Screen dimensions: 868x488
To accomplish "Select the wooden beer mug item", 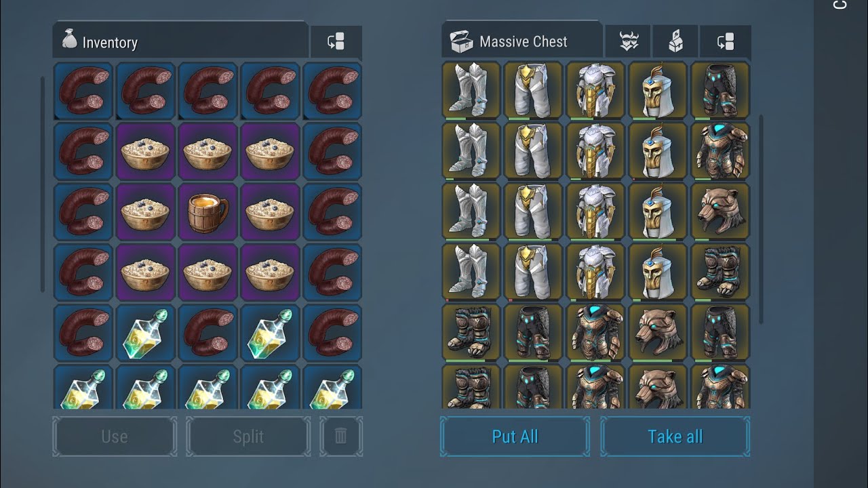I will click(208, 212).
